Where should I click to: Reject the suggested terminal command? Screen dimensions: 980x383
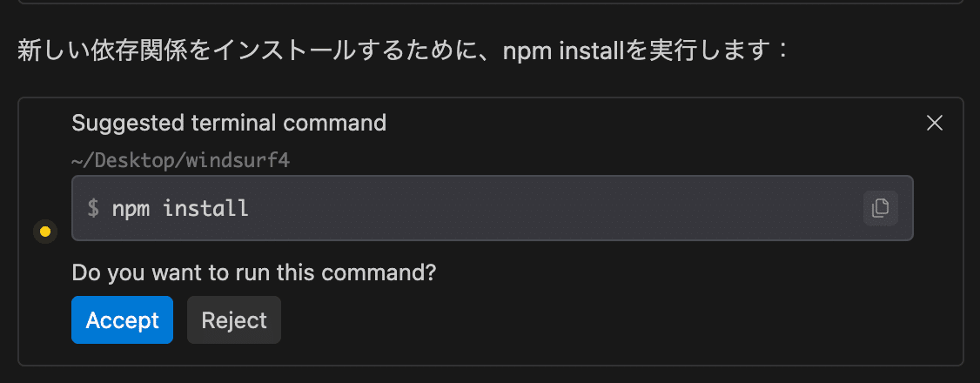pyautogui.click(x=233, y=320)
